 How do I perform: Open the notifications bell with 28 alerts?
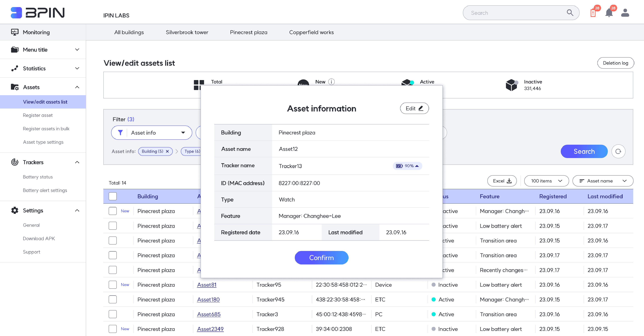tap(609, 13)
